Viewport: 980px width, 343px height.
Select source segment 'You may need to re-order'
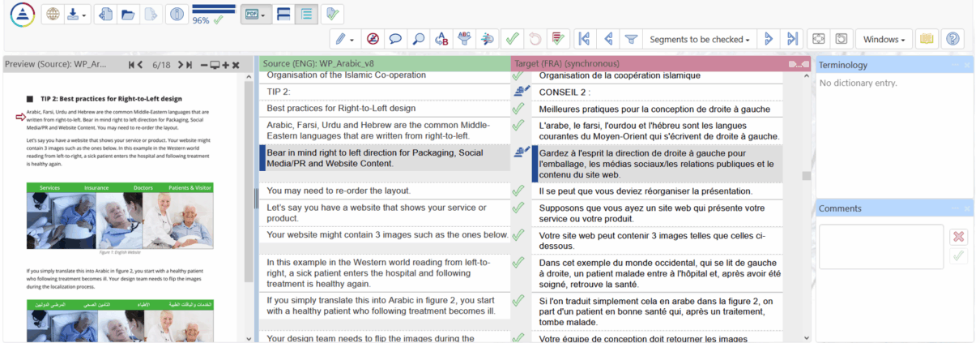click(385, 191)
